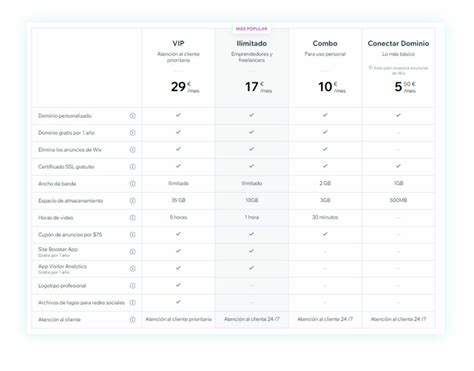Viewport: 474px width, 371px height.
Task: Click the 10GB storage value
Action: click(x=252, y=200)
